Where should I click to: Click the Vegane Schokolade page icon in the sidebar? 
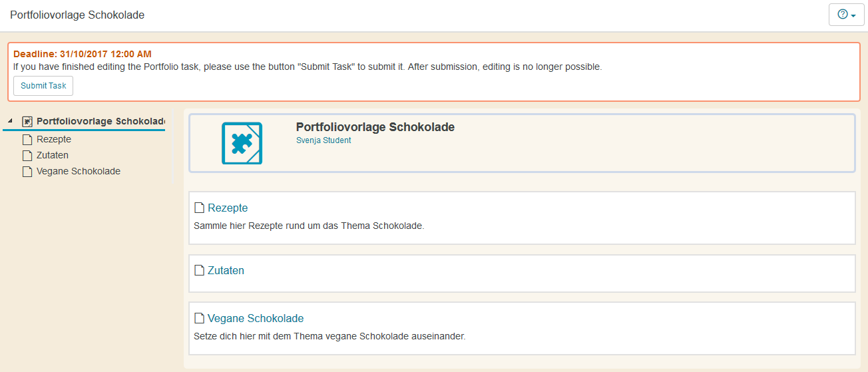click(27, 172)
